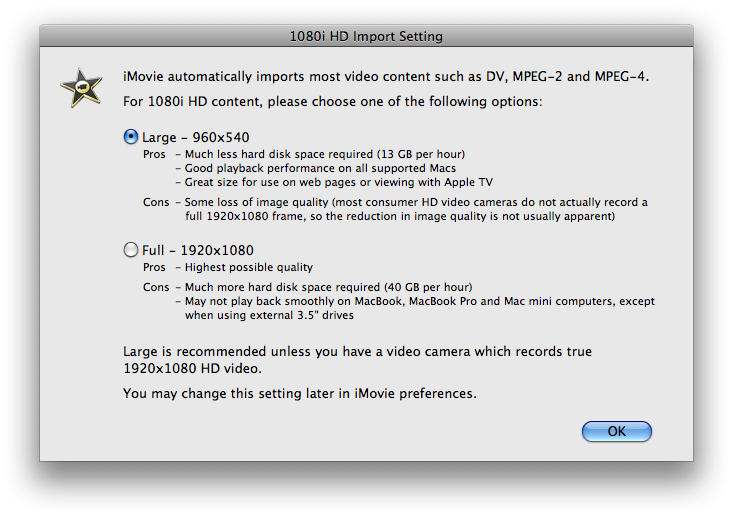The width and height of the screenshot is (733, 516).
Task: Confirm the import setting with OK
Action: coord(617,431)
